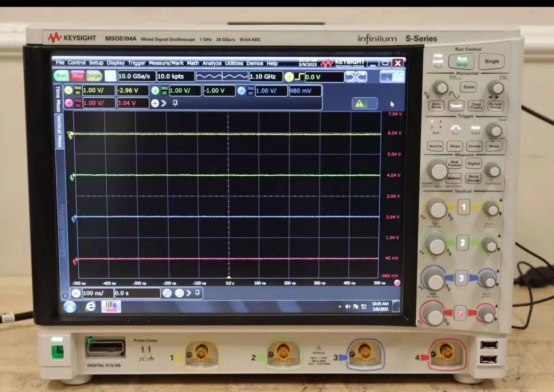Click the blue Channel 3 ground marker

[x=74, y=219]
